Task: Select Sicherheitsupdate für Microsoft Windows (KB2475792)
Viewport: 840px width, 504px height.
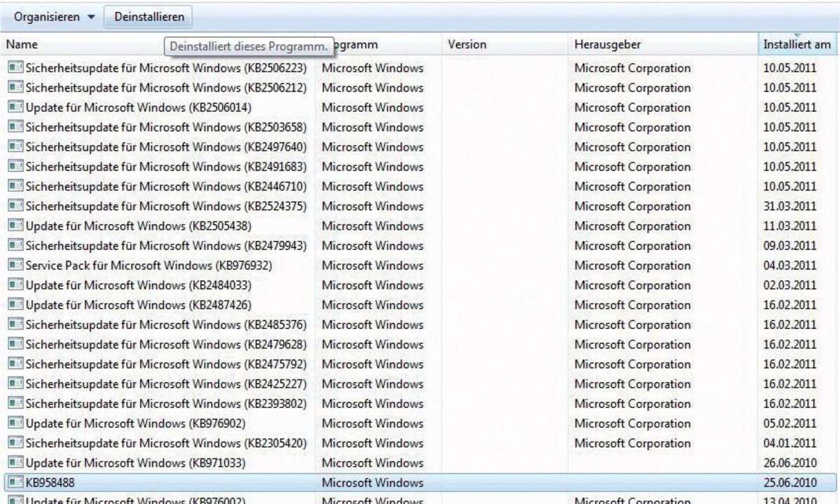Action: click(x=166, y=364)
